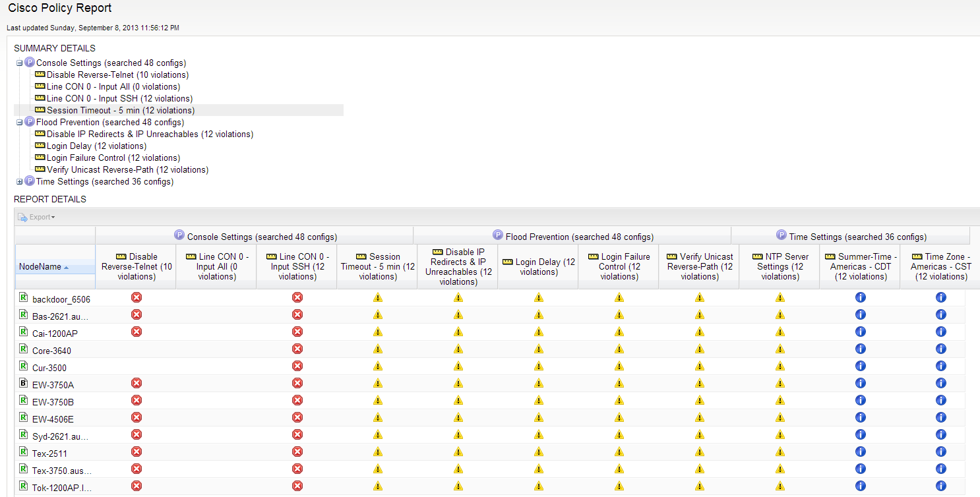Viewport: 980px width, 497px height.
Task: Select Verify Unicast Reverse-Path in summary tree
Action: click(127, 169)
